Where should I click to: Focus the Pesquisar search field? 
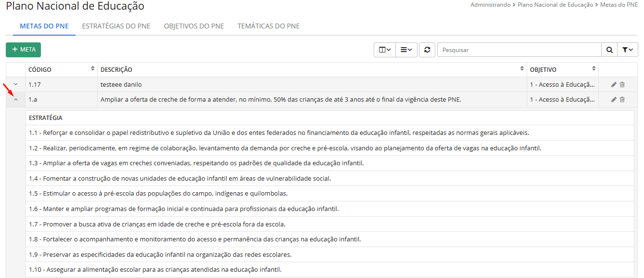point(519,50)
